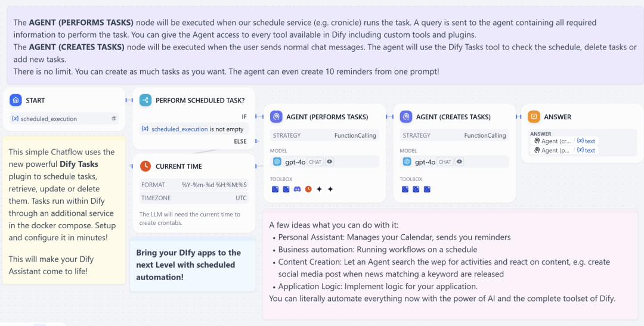This screenshot has width=644, height=326.
Task: Select the yellow Dify Tasks note
Action: pos(64,210)
